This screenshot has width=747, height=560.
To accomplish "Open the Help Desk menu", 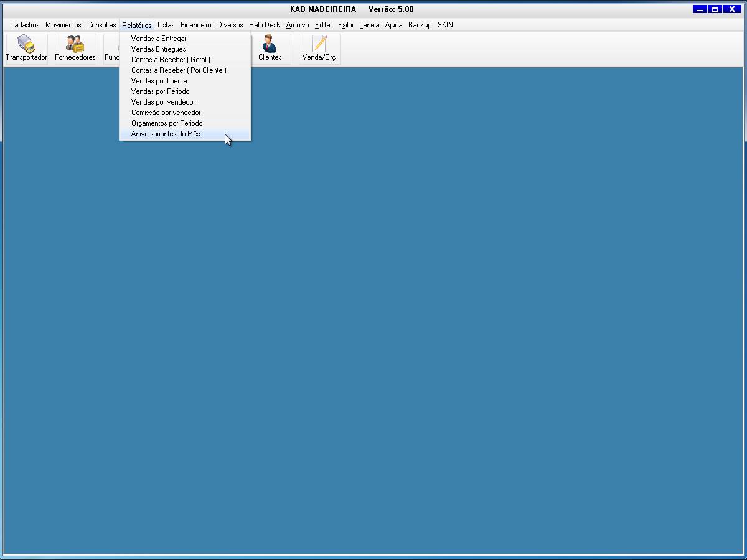I will 265,25.
